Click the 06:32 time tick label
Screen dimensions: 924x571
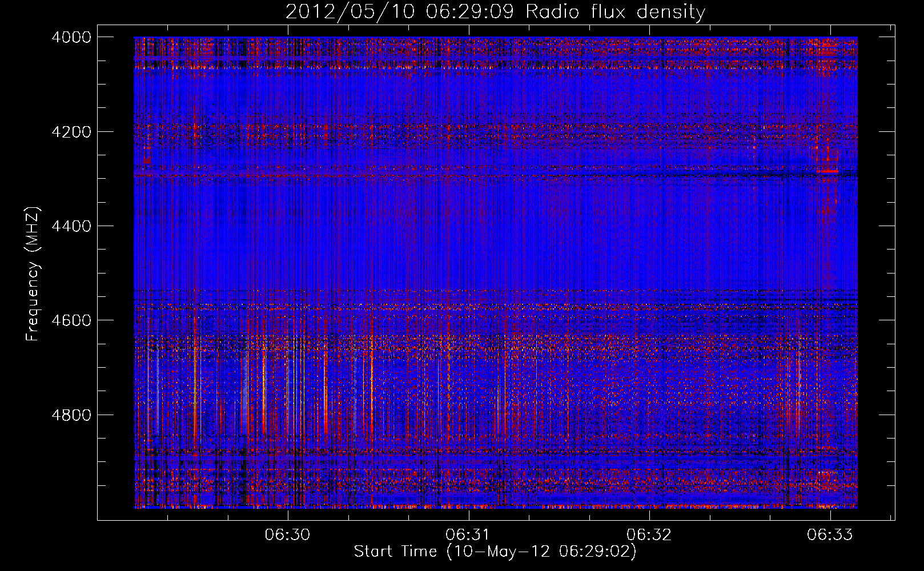click(x=649, y=534)
